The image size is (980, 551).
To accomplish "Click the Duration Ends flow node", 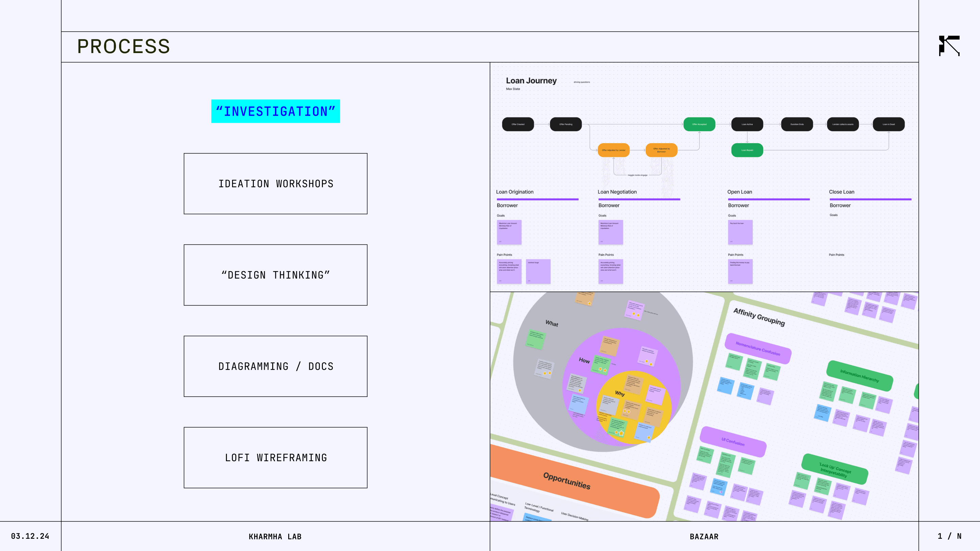I will pyautogui.click(x=797, y=124).
